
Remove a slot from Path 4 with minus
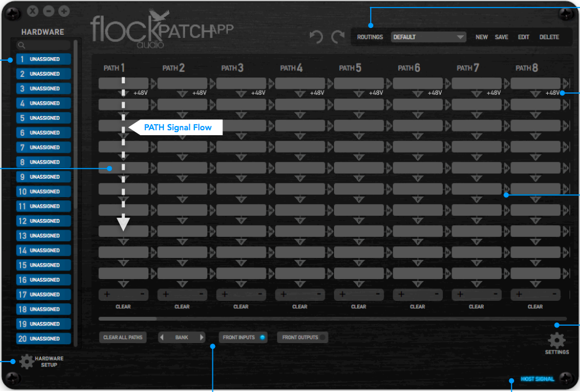click(x=319, y=294)
